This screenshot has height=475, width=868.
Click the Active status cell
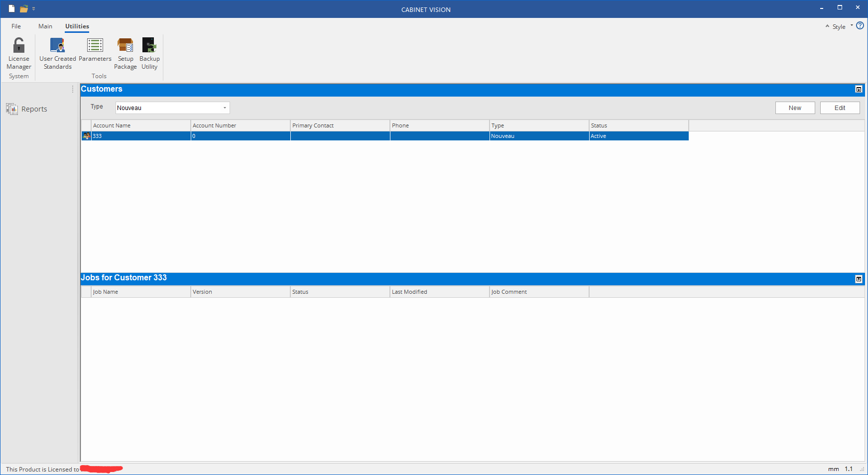point(639,136)
